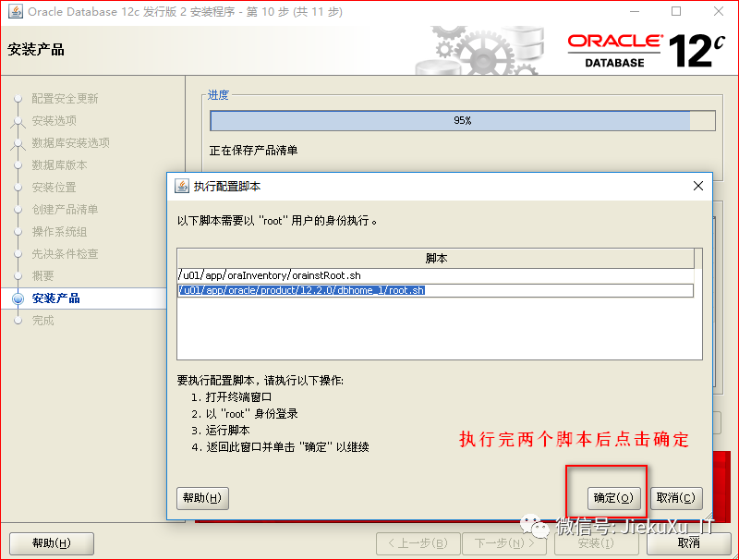Click the 确定(O) button in the script dialog

613,498
